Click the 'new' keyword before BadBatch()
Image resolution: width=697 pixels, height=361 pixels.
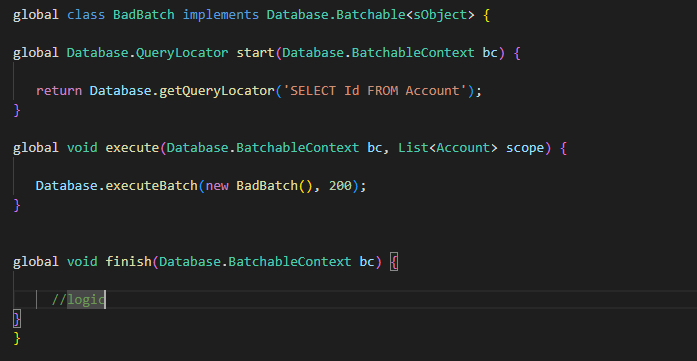tap(217, 185)
